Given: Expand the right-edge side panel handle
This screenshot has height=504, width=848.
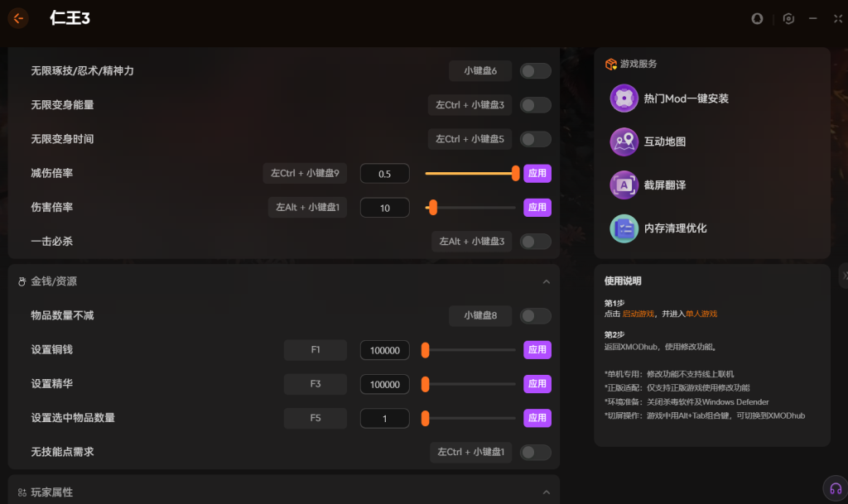Looking at the screenshot, I should pyautogui.click(x=843, y=275).
